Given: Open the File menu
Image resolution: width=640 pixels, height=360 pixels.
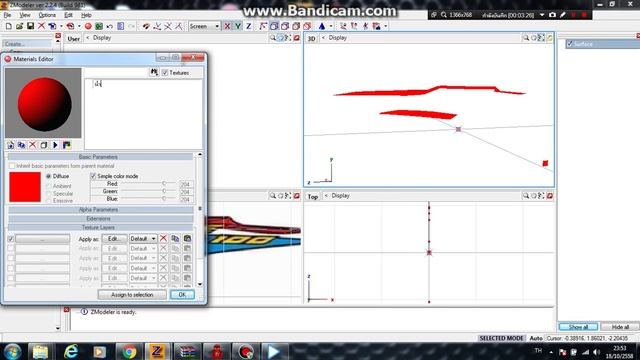Looking at the screenshot, I should pos(7,15).
